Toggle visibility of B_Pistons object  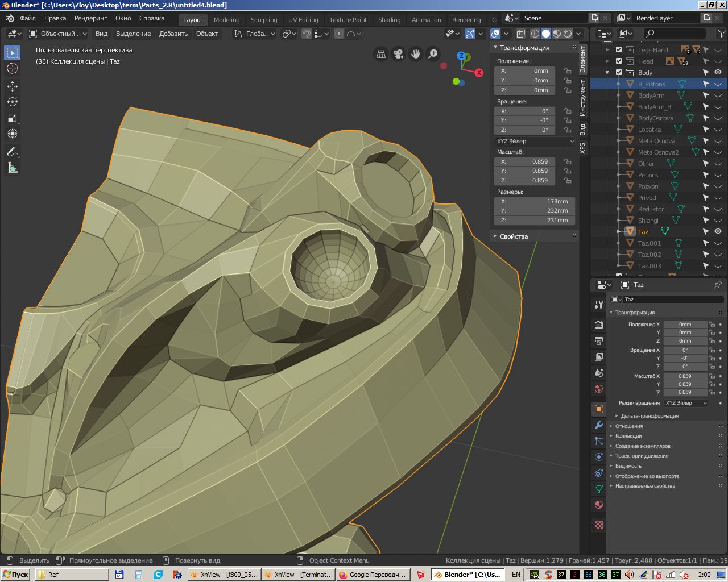(718, 84)
